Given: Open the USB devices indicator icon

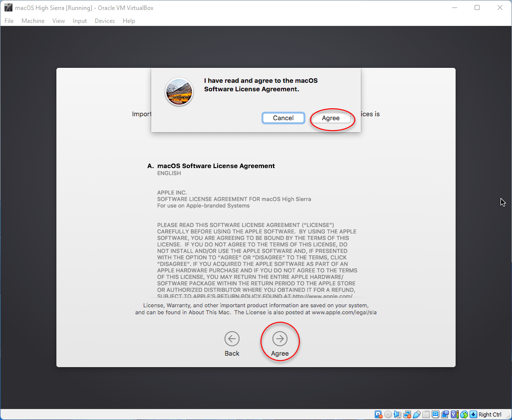Looking at the screenshot, I should tap(416, 415).
